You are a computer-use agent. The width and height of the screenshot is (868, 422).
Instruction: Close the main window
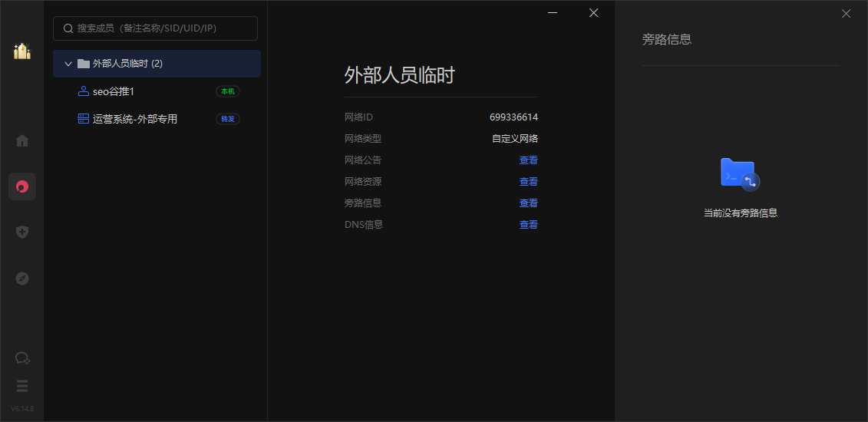tap(593, 13)
